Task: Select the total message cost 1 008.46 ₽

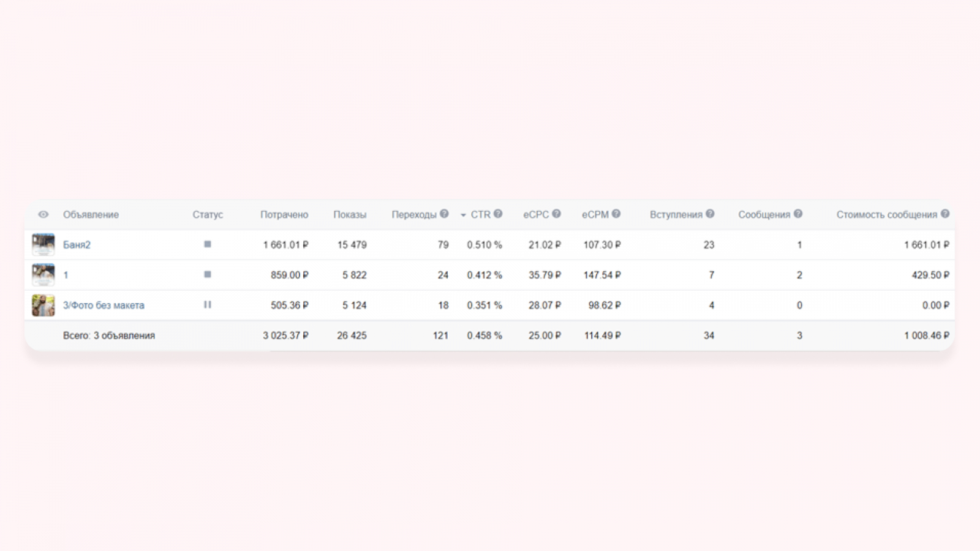Action: coord(927,335)
